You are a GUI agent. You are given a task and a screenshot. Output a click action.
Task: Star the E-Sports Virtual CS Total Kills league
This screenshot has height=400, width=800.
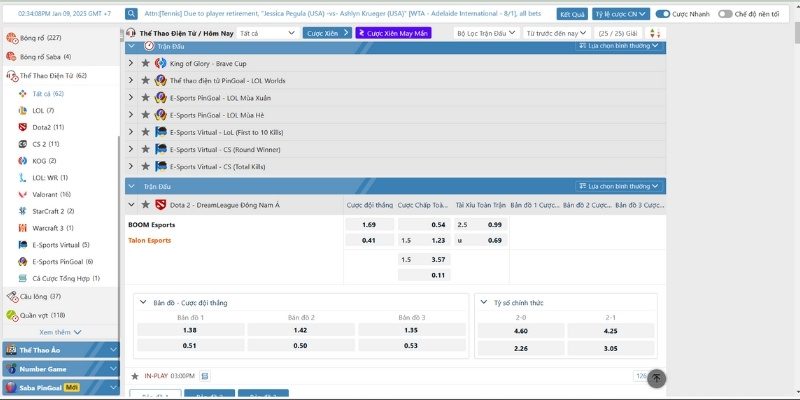[145, 166]
